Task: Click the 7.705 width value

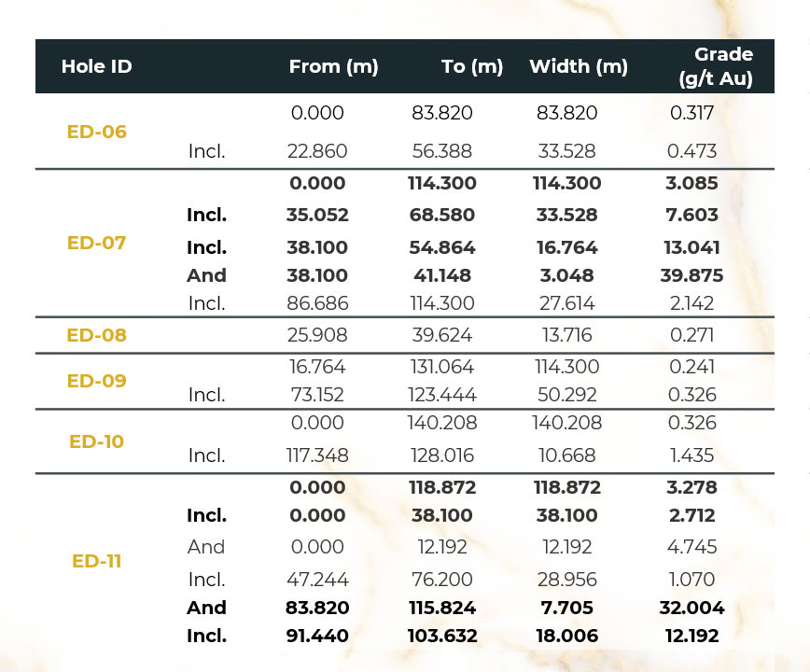Action: 566,608
